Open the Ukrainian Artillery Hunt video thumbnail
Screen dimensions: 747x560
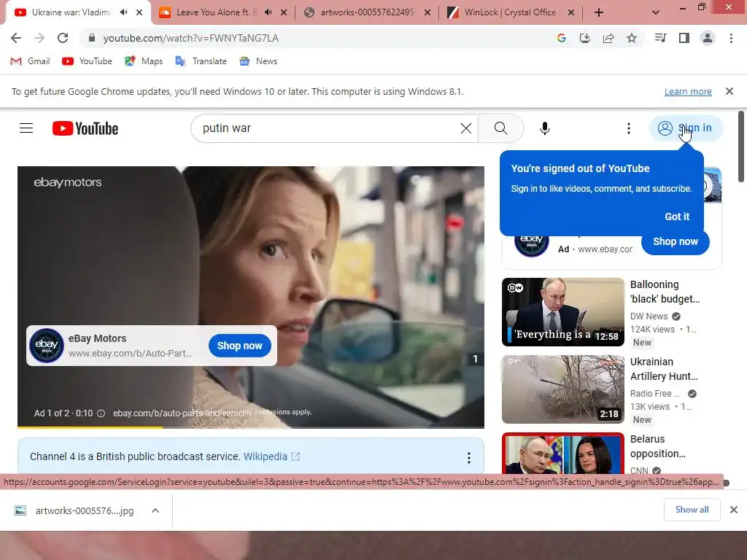tap(563, 389)
